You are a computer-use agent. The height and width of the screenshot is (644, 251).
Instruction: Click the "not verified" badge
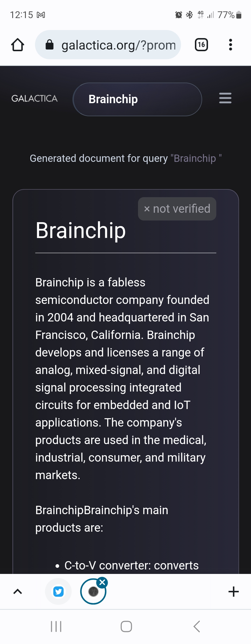click(177, 209)
